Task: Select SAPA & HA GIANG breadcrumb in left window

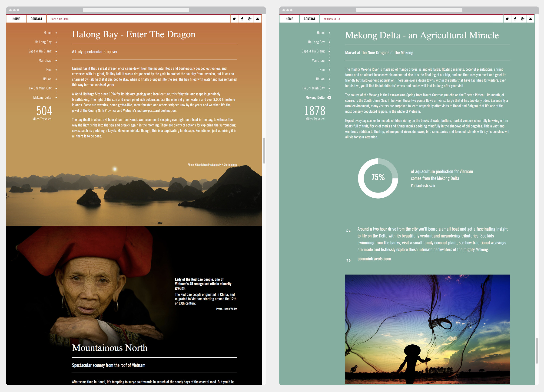Action: 60,19
